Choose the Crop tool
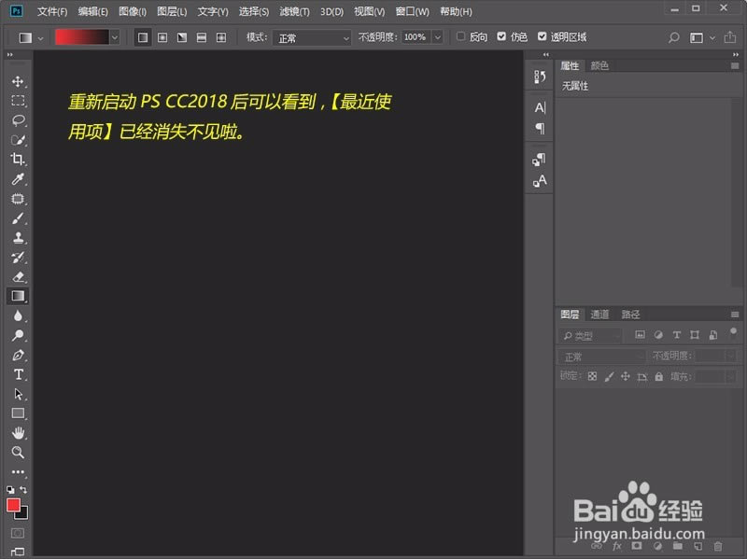Image resolution: width=747 pixels, height=560 pixels. [x=17, y=160]
